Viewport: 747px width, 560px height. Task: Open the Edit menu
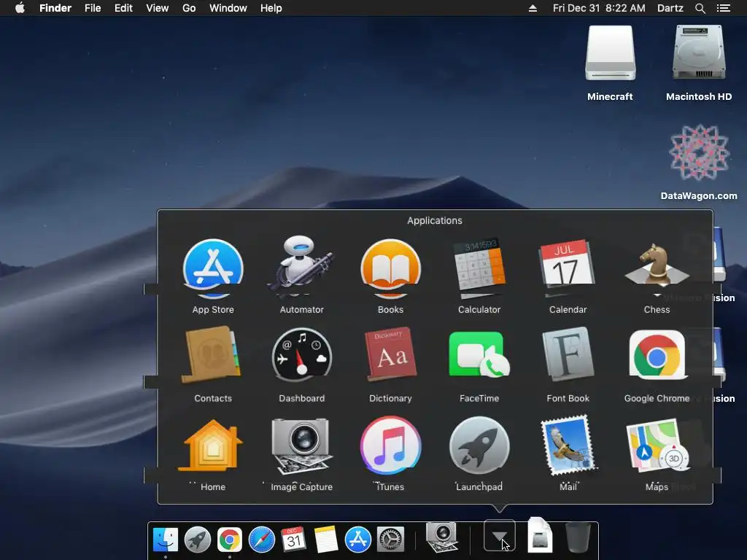click(123, 8)
